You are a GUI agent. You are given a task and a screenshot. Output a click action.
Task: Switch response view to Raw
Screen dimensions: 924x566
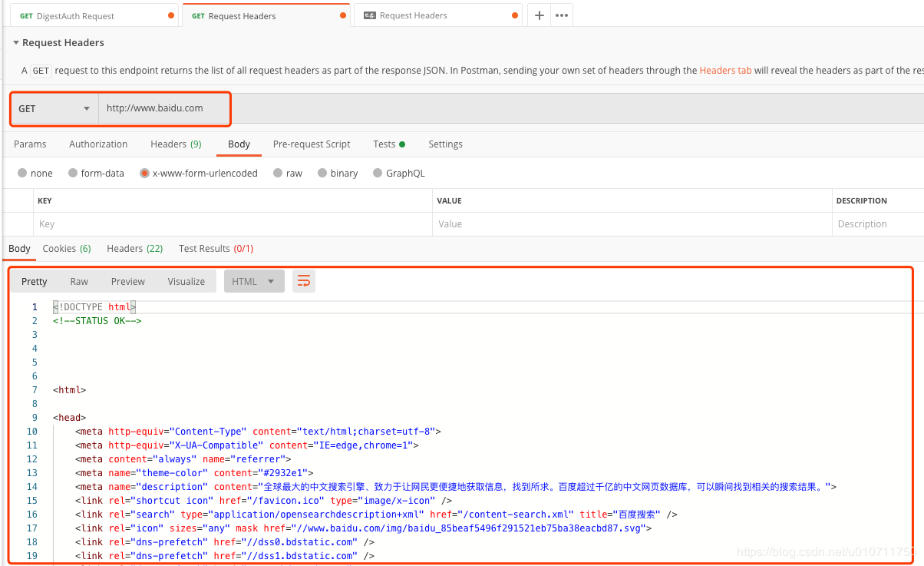[79, 281]
